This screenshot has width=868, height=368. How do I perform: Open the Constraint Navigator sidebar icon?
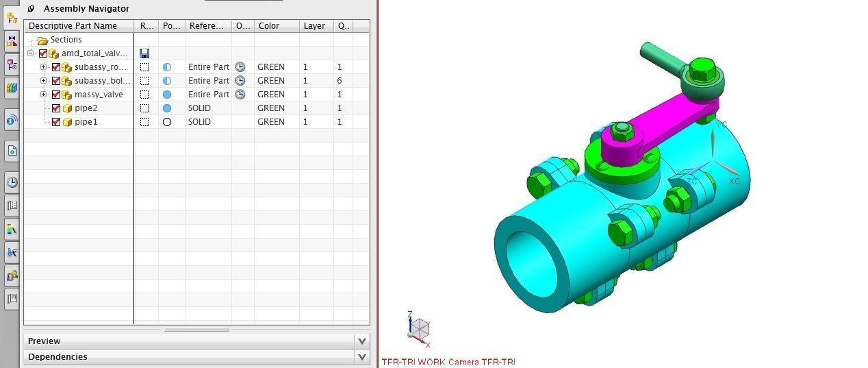coord(12,41)
